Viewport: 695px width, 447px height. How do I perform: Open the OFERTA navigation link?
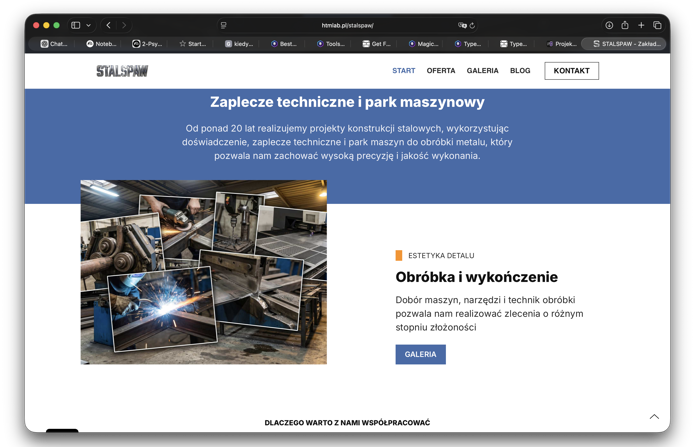coord(441,71)
